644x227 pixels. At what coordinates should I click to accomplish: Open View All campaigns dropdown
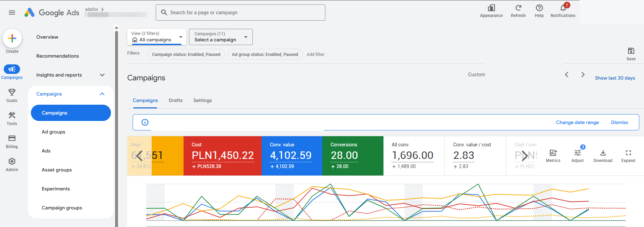pos(157,37)
